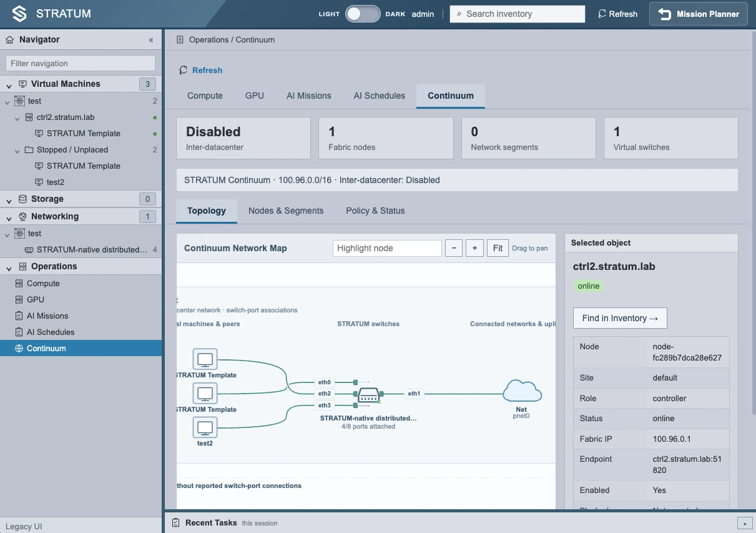Toggle the Light/Dark theme switch

click(363, 14)
